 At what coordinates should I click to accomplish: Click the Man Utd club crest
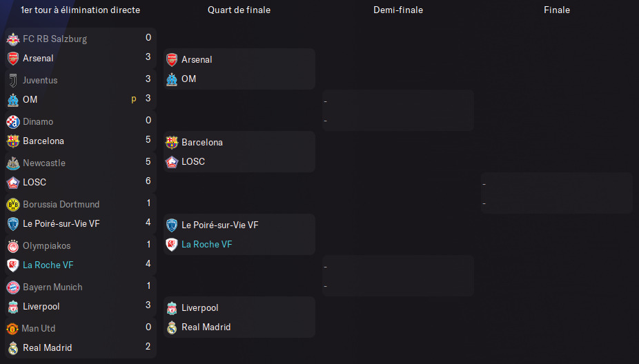tap(12, 328)
